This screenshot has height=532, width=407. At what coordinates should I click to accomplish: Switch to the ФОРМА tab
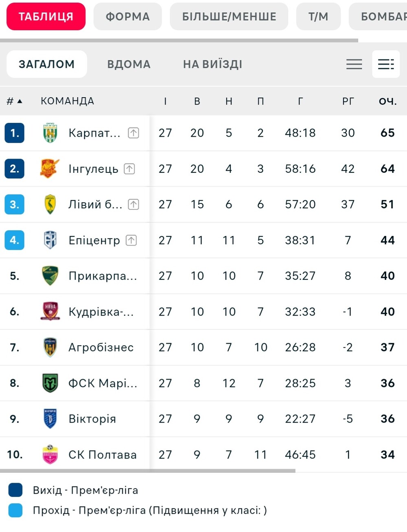(128, 17)
